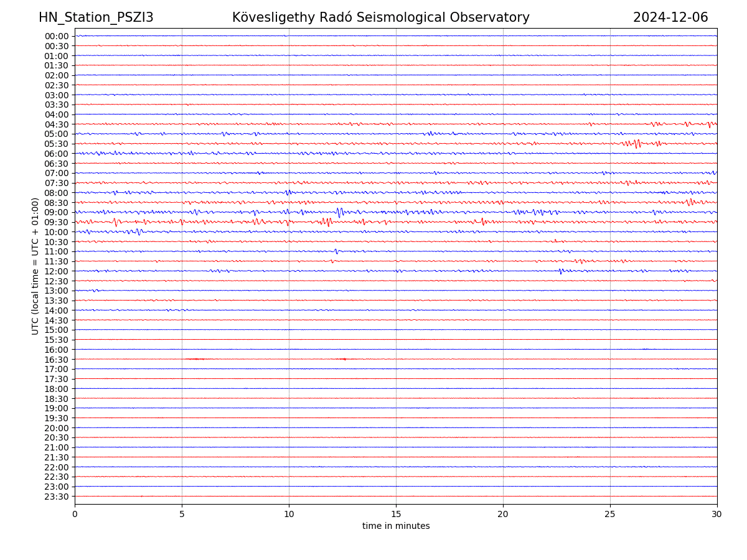Click the 14:00 row time label
This screenshot has height=560, width=747.
pos(57,310)
